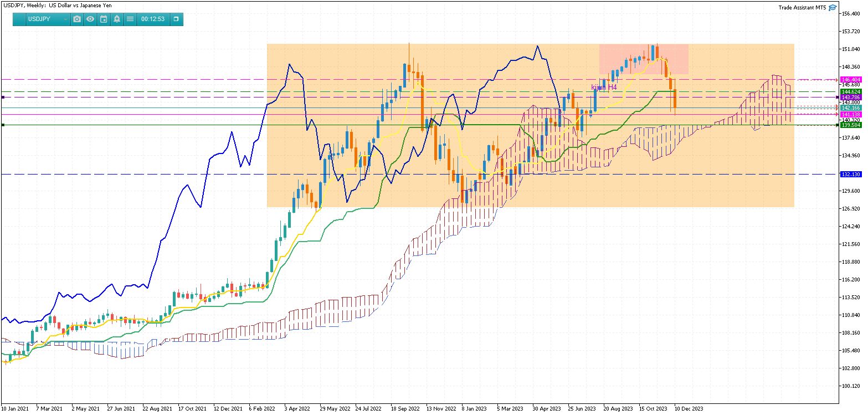Click the Trade Assistant MT5 label
The height and width of the screenshot is (415, 868).
tap(802, 8)
